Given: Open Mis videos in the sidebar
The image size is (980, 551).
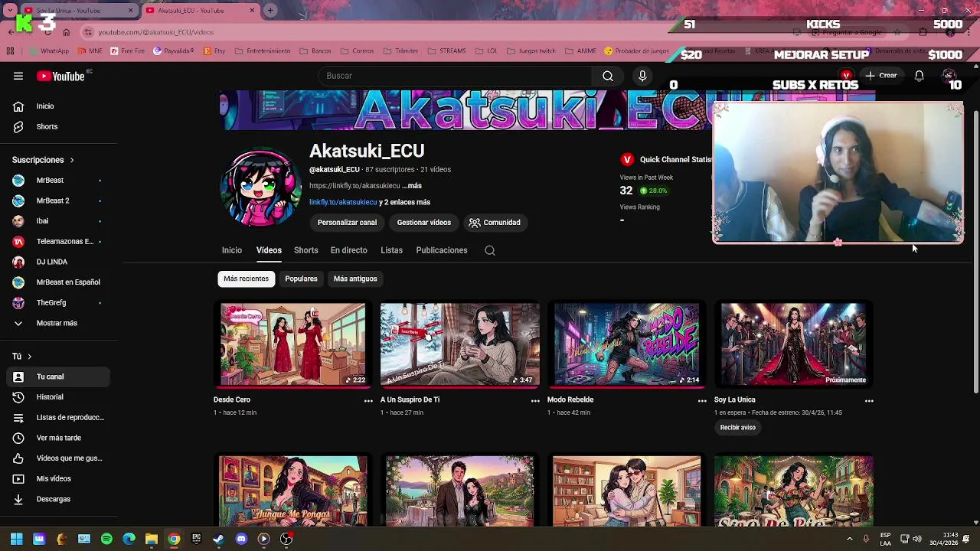Looking at the screenshot, I should pos(58,478).
